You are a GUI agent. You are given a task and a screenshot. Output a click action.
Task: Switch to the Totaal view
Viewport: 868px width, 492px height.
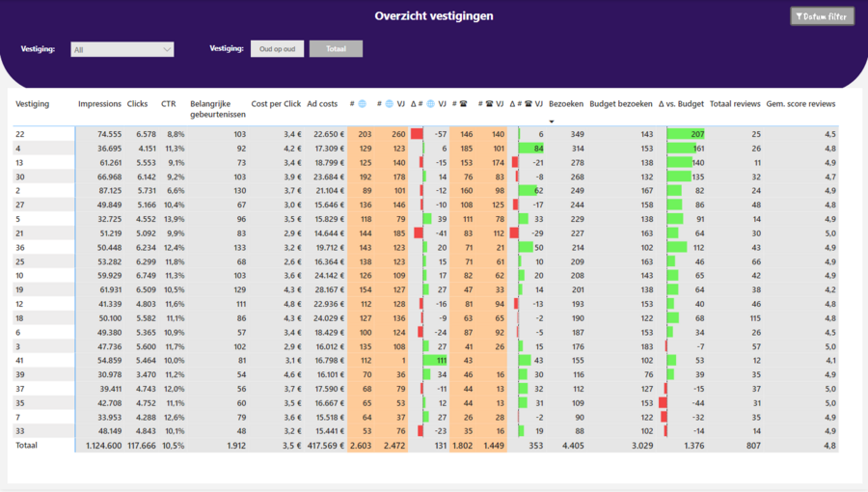(336, 49)
